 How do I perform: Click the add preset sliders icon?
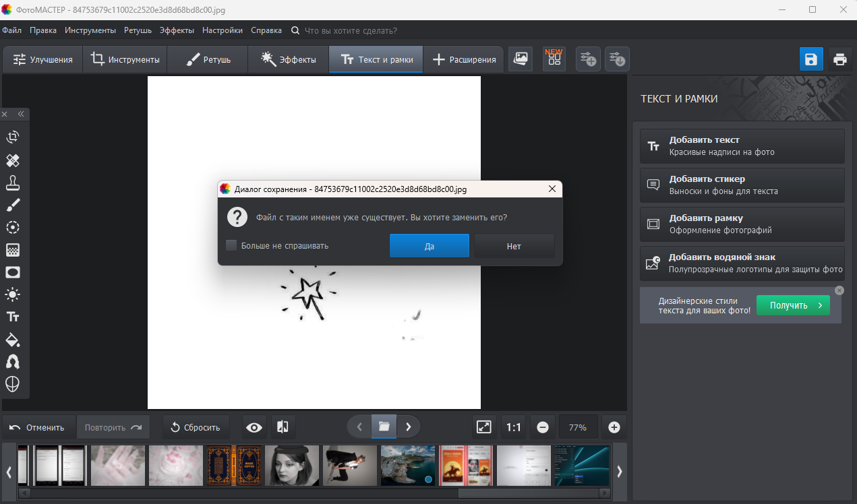point(588,59)
